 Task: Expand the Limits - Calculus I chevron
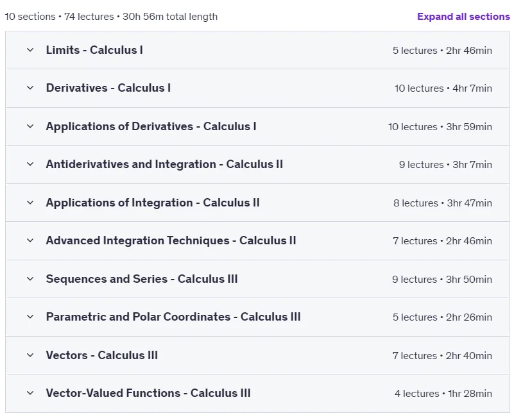tap(30, 50)
